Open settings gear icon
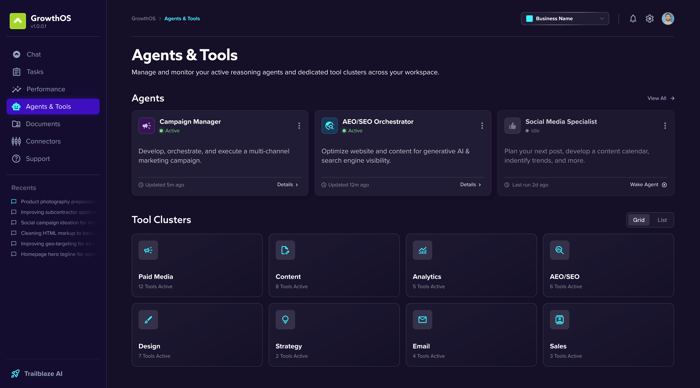This screenshot has height=388, width=700. (x=650, y=19)
